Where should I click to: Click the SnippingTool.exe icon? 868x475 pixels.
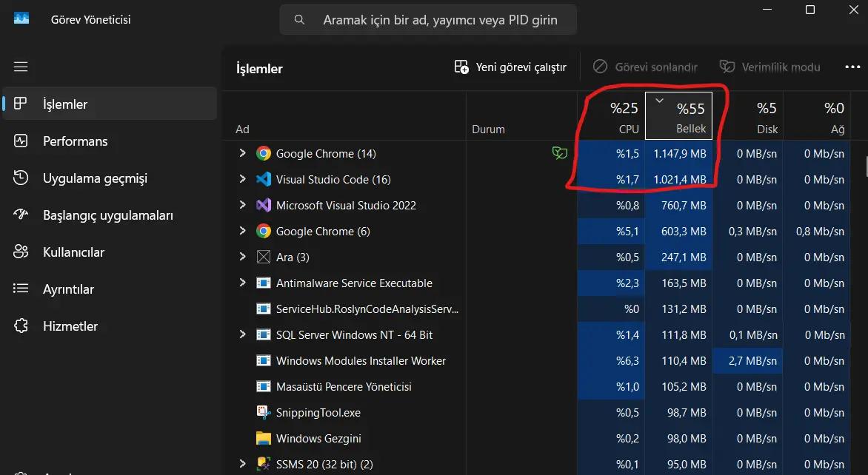264,413
